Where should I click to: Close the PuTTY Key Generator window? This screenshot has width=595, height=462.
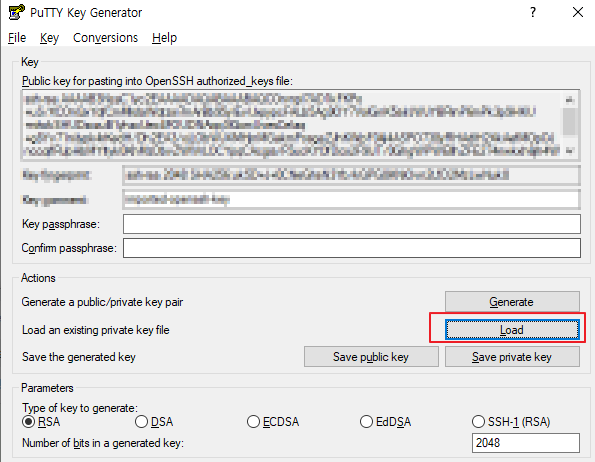[578, 13]
